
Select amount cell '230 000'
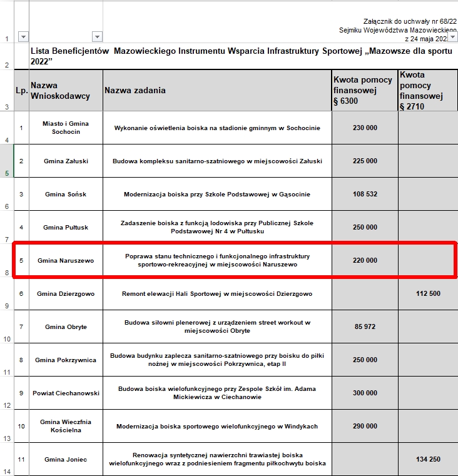tap(365, 128)
